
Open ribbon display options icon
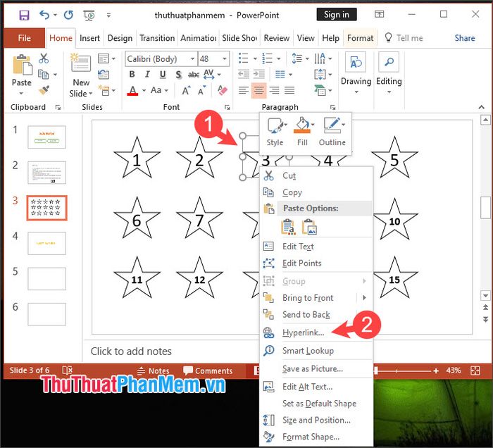point(379,14)
